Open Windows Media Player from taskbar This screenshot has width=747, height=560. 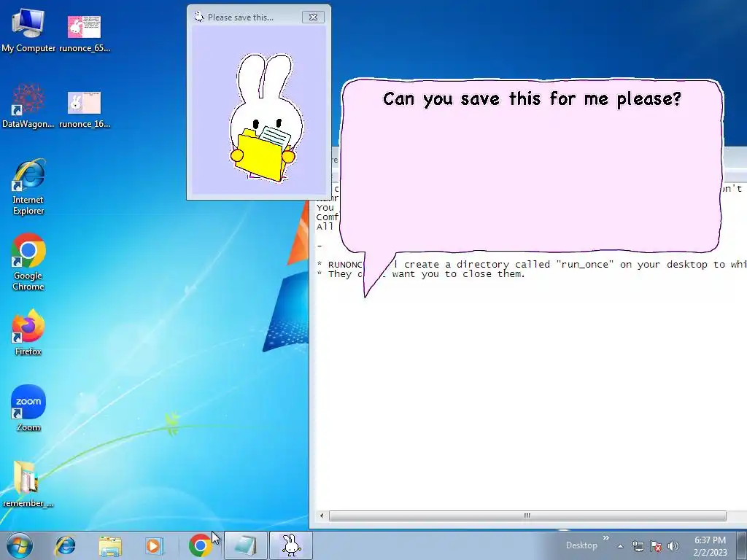[154, 545]
